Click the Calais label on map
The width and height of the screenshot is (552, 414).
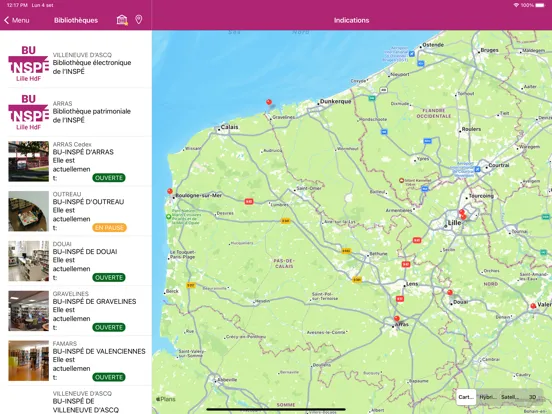click(x=230, y=127)
